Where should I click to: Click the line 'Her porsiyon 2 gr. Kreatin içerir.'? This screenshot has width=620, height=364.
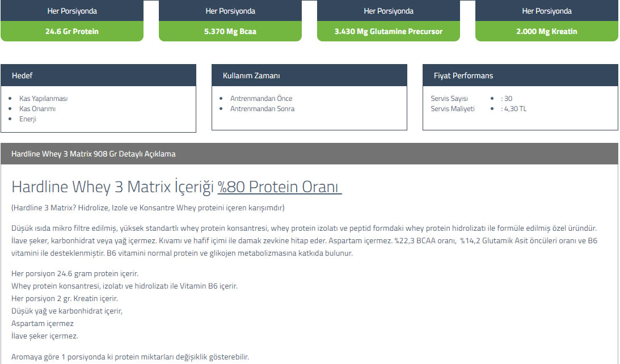coord(65,298)
